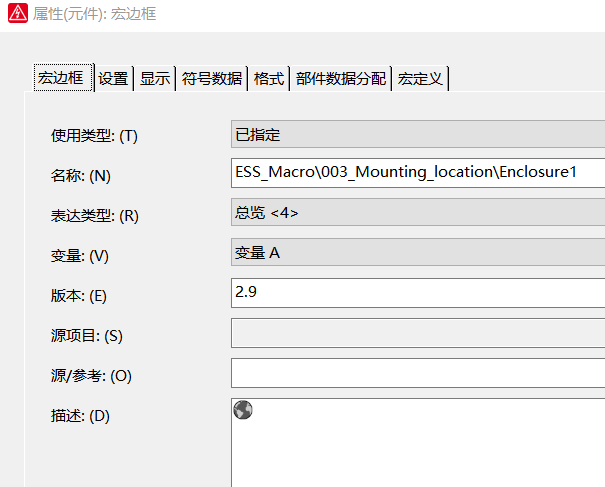This screenshot has height=487, width=605.
Task: Click the 版本: (E) label
Action: (x=79, y=296)
